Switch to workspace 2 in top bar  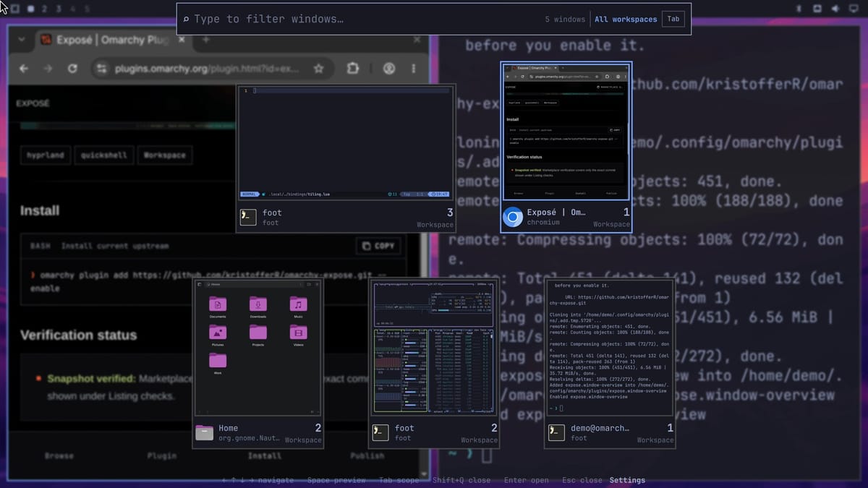pyautogui.click(x=46, y=9)
